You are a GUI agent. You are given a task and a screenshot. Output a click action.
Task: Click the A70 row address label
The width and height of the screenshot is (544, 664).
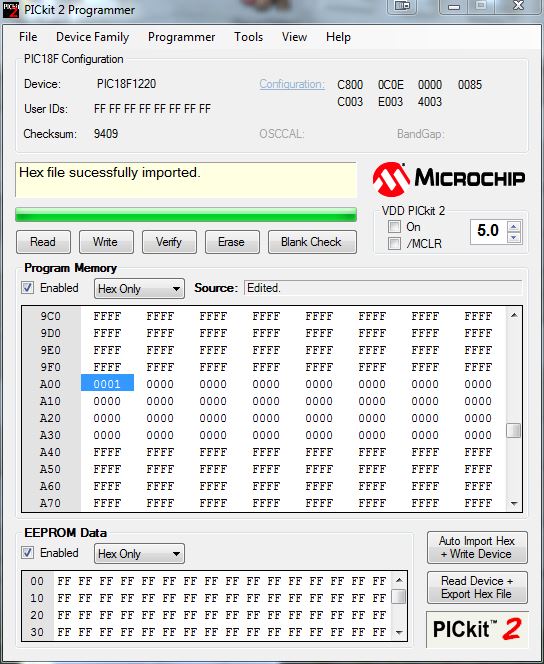click(50, 503)
